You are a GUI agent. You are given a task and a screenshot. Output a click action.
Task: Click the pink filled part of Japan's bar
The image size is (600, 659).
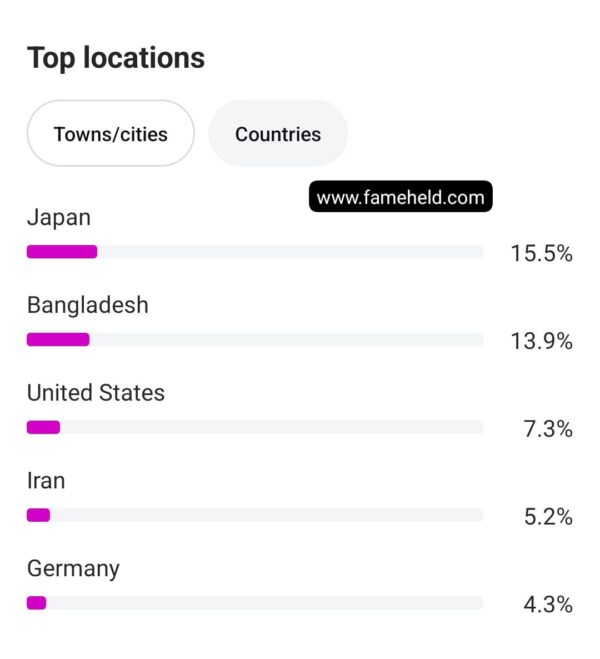(62, 252)
